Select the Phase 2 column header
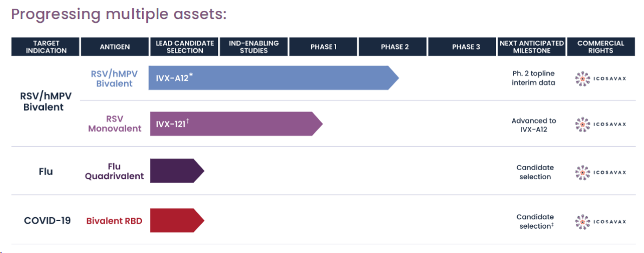 (x=392, y=47)
